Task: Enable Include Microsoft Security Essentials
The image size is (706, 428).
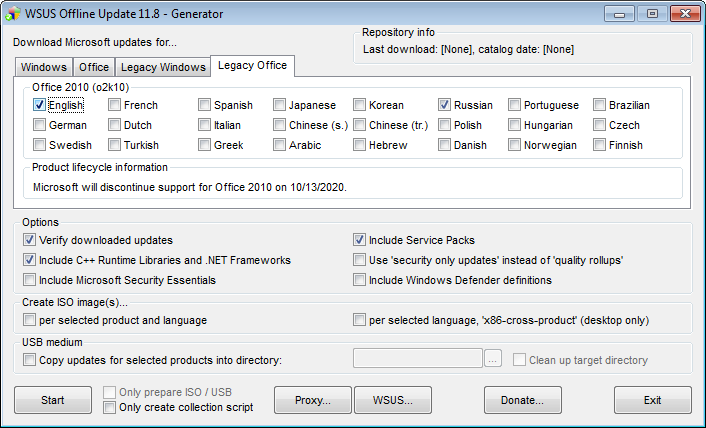Action: (29, 280)
